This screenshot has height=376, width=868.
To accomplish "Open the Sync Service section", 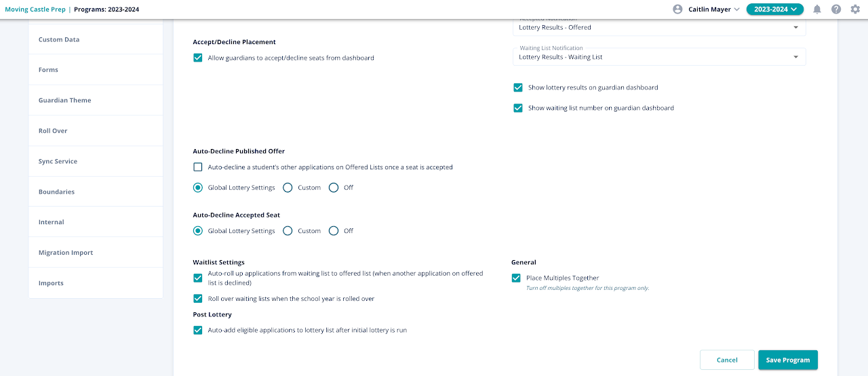I will pos(58,161).
